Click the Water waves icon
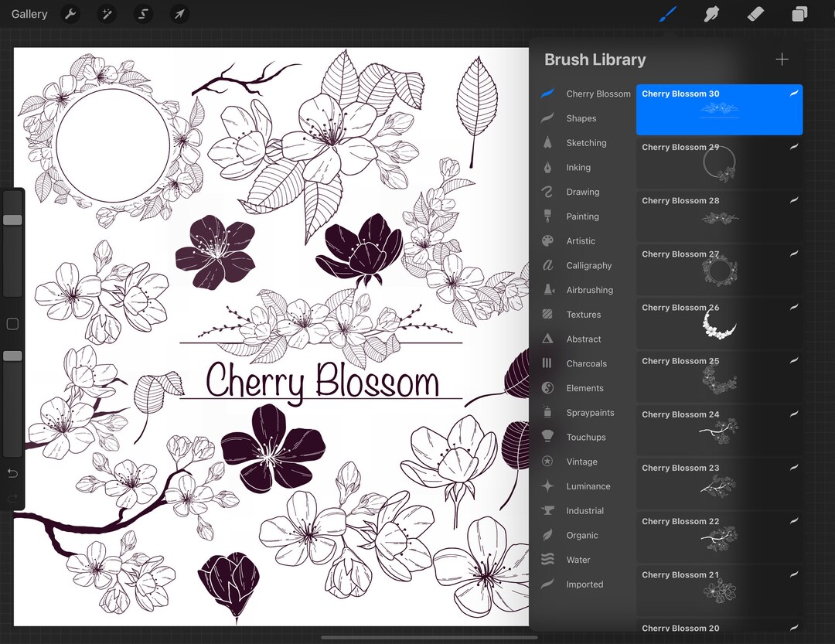Image resolution: width=835 pixels, height=644 pixels. [547, 559]
